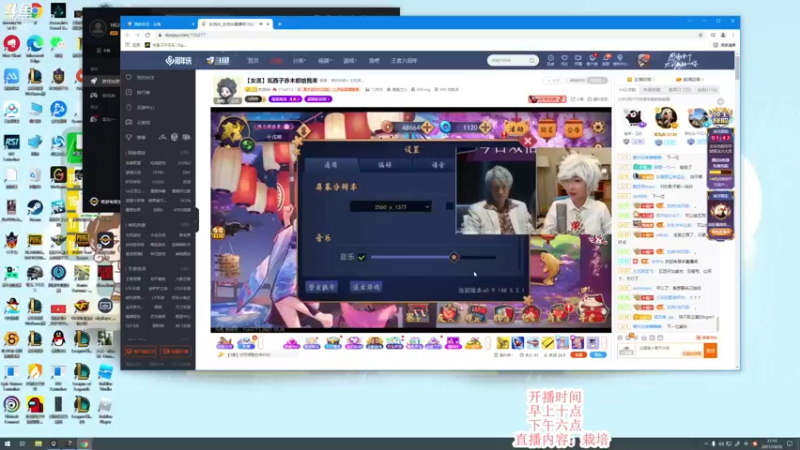Open a new browser tab with plus

click(280, 24)
